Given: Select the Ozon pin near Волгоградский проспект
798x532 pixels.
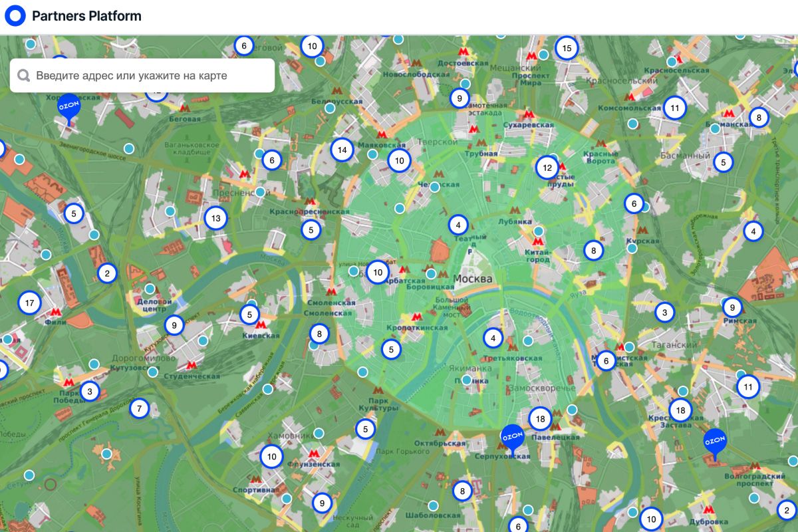Looking at the screenshot, I should click(x=715, y=442).
